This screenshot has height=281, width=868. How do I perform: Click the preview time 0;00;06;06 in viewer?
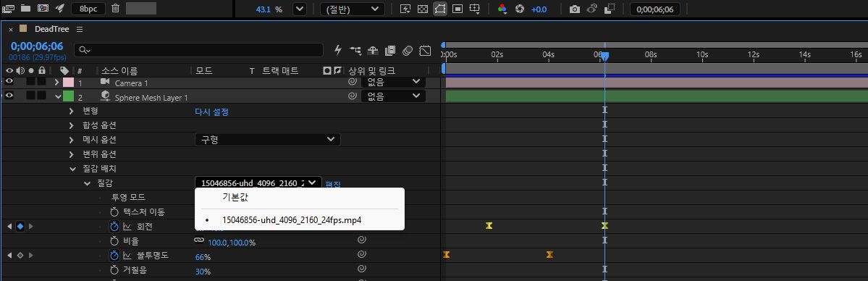pyautogui.click(x=655, y=9)
